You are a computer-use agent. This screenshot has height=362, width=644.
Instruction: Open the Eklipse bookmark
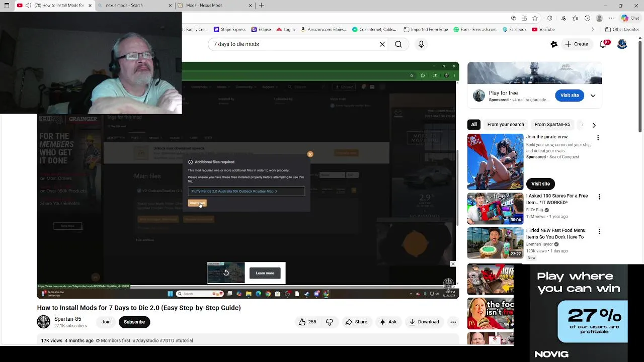pos(261,30)
